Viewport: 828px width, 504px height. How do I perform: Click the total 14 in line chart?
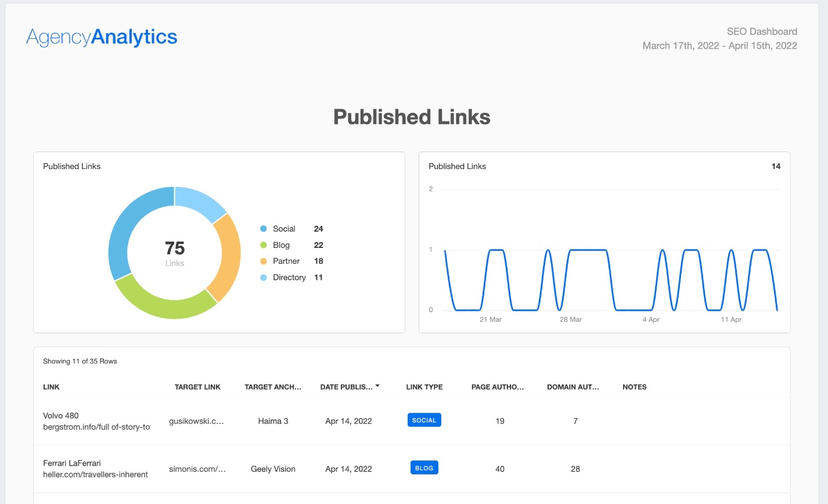pos(776,167)
